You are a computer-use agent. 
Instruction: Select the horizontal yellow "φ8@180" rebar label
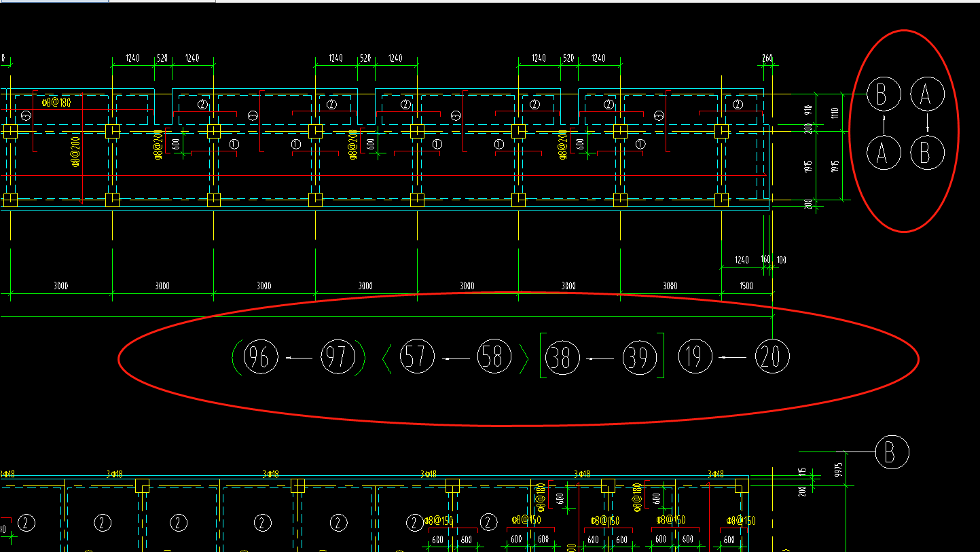(56, 103)
